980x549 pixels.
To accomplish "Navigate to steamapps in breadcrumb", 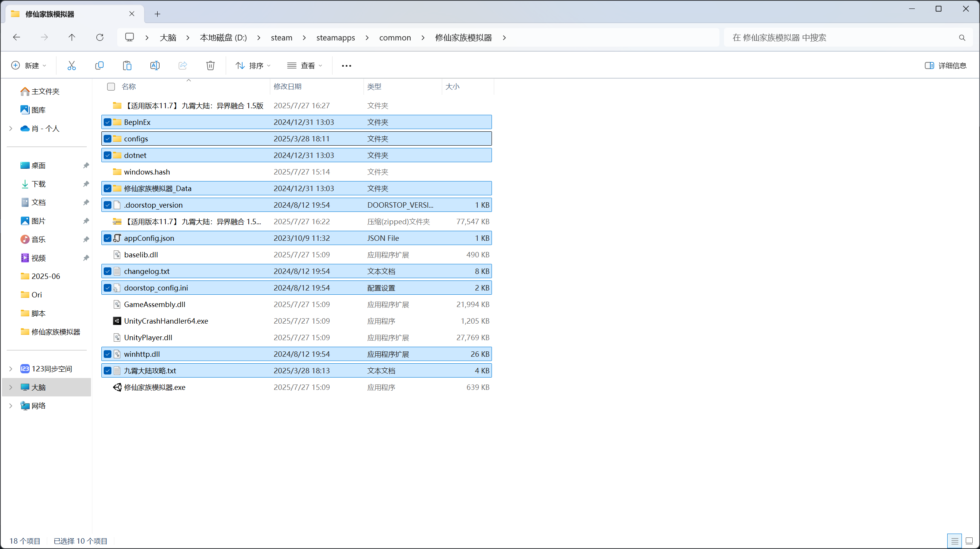I will (336, 38).
